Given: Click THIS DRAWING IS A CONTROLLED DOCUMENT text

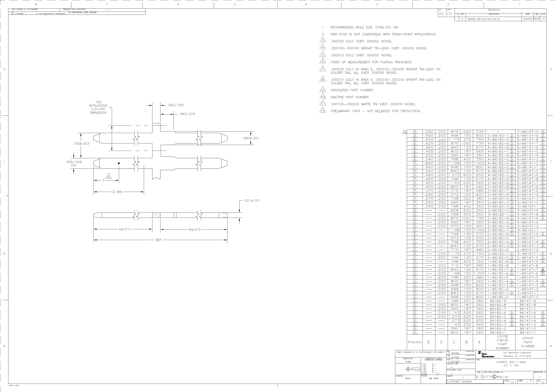Looking at the screenshot, I should [421, 352].
